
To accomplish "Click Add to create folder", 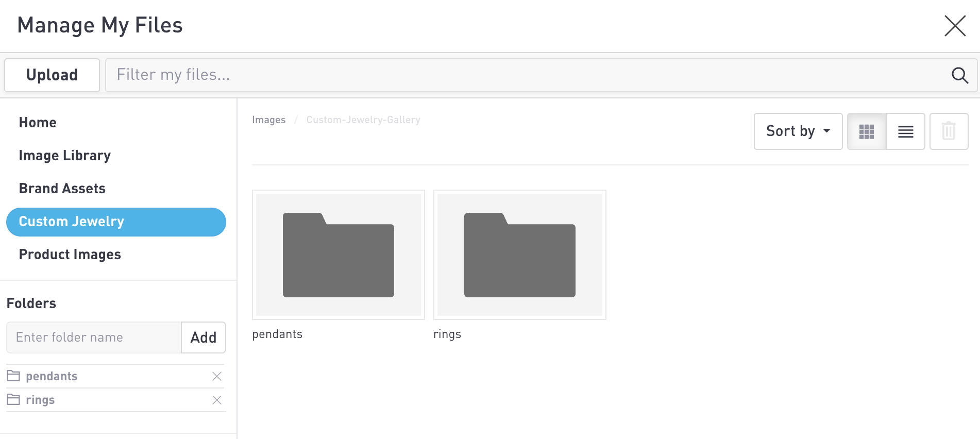I will tap(204, 337).
